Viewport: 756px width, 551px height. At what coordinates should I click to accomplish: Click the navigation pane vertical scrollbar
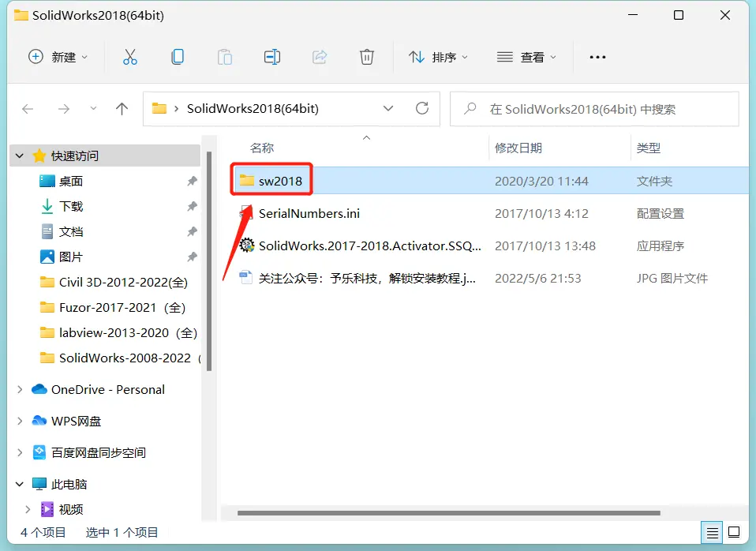pos(209,261)
